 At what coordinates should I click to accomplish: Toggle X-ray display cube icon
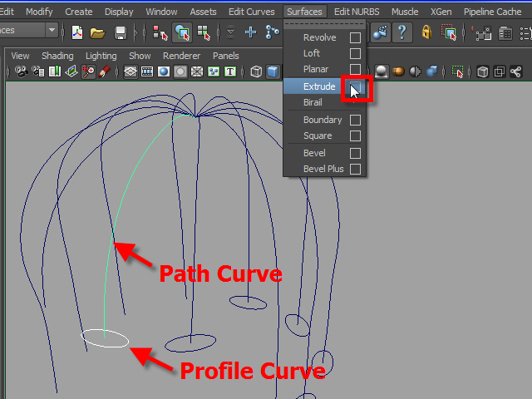(x=482, y=71)
